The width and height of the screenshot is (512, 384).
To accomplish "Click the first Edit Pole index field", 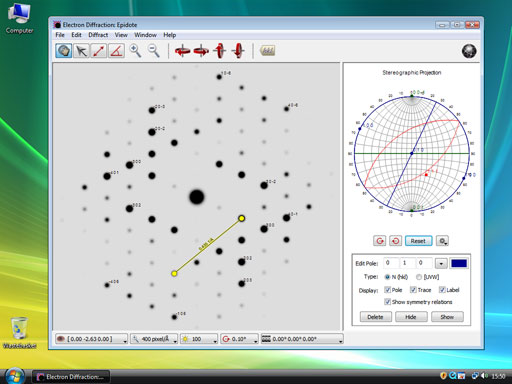I will (x=391, y=263).
